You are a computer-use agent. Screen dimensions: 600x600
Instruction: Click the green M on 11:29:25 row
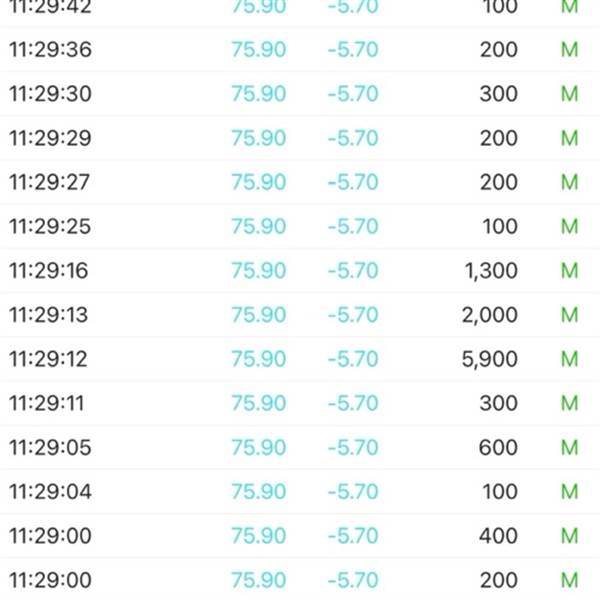click(569, 227)
